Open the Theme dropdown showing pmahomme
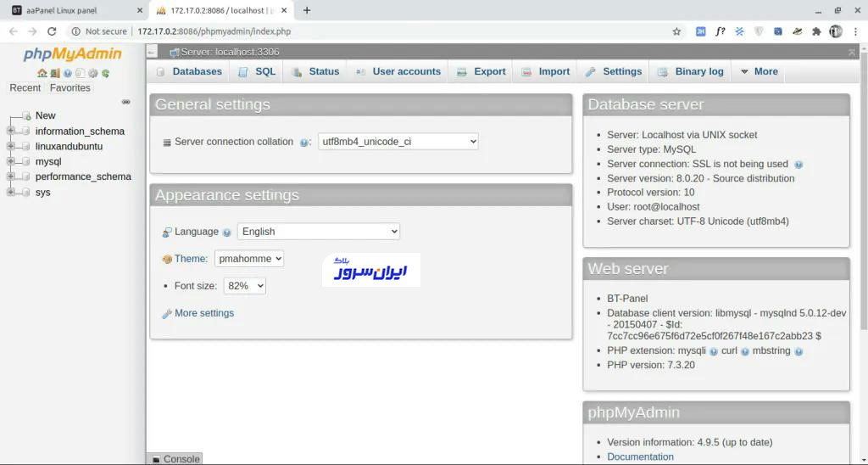This screenshot has width=868, height=465. [248, 259]
